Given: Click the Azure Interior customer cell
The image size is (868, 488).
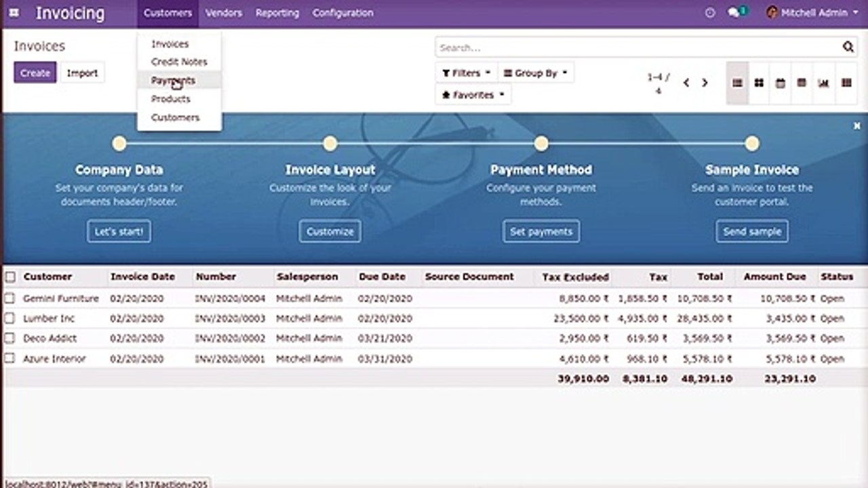Looking at the screenshot, I should pos(55,359).
